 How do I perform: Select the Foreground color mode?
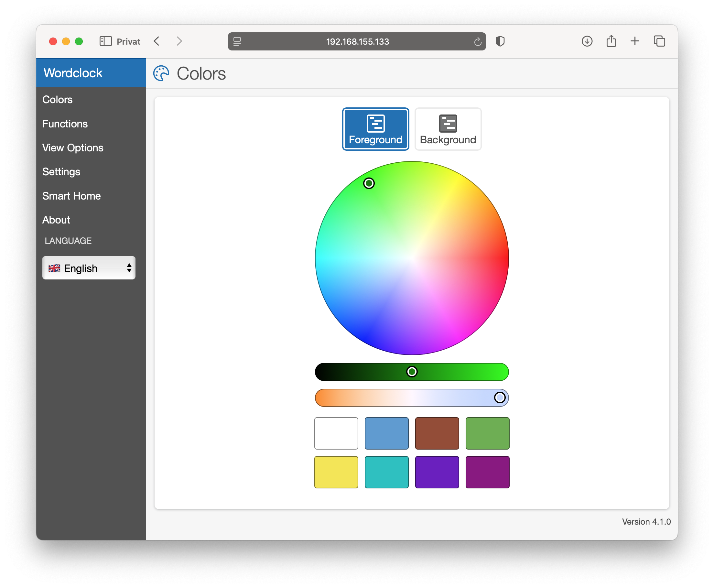375,129
